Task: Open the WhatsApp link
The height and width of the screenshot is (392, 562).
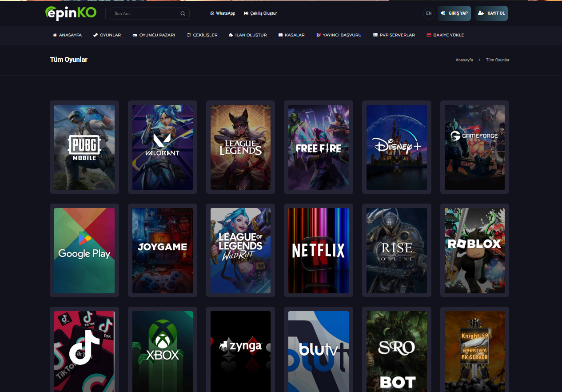Action: (223, 13)
